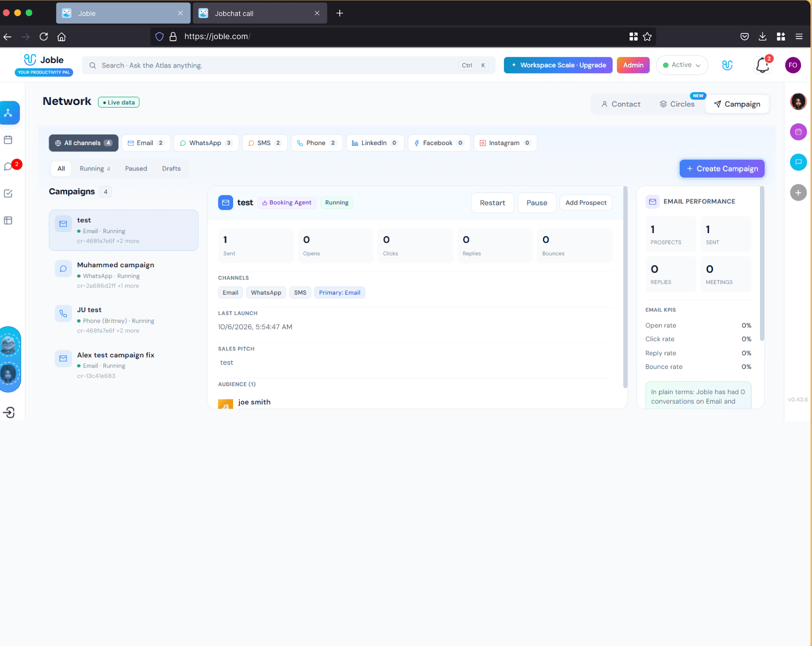Switch to the Contact tab
This screenshot has height=646, width=812.
click(x=621, y=104)
